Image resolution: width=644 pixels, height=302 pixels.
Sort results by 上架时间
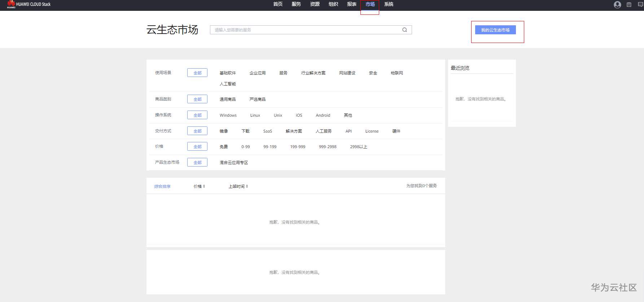tap(238, 186)
